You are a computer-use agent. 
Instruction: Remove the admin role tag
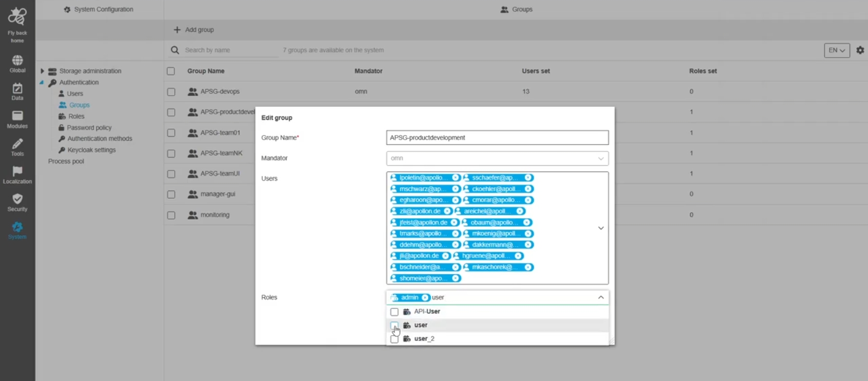coord(425,298)
